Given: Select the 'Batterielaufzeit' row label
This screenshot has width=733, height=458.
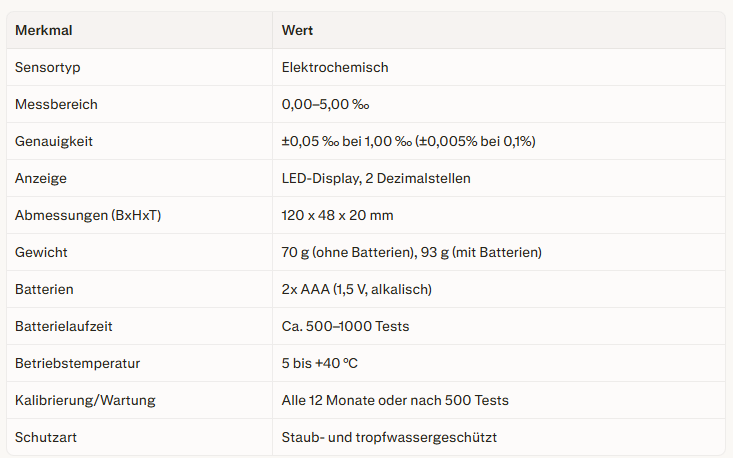Looking at the screenshot, I should click(65, 327).
